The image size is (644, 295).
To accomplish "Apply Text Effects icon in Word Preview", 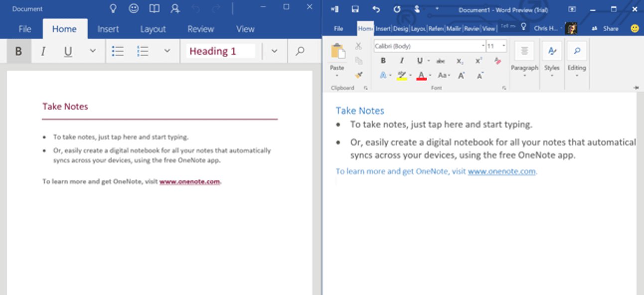I will pyautogui.click(x=384, y=76).
